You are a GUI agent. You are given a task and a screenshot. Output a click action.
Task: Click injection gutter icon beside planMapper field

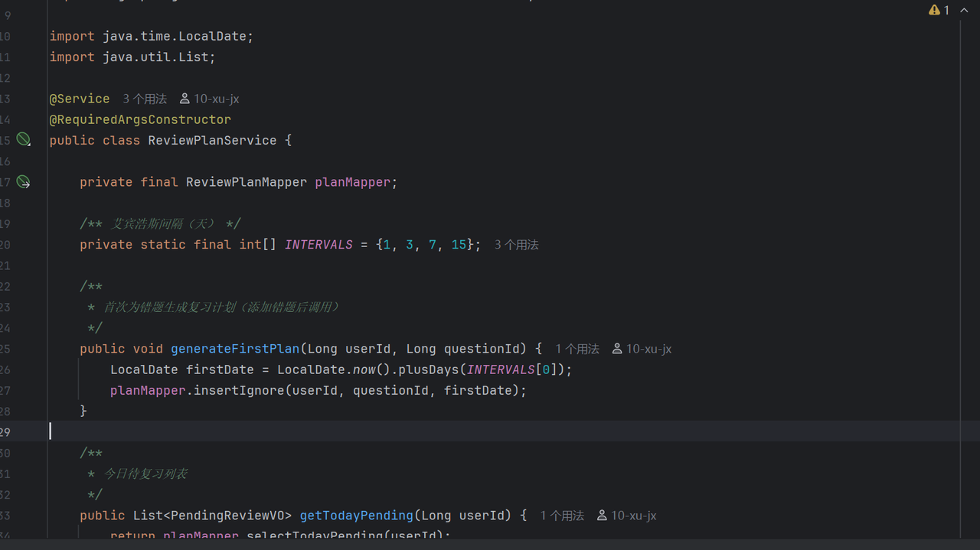24,181
